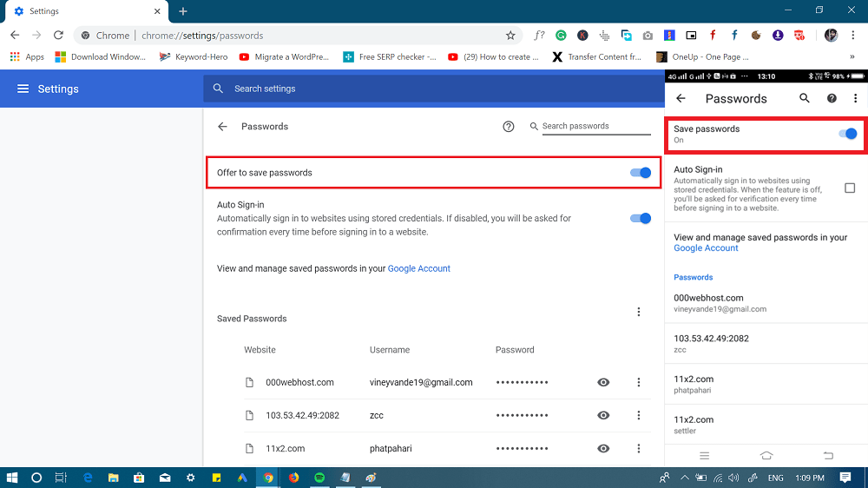The height and width of the screenshot is (488, 868).
Task: Click the chrome://settings/passwords address bar
Action: pyautogui.click(x=298, y=36)
